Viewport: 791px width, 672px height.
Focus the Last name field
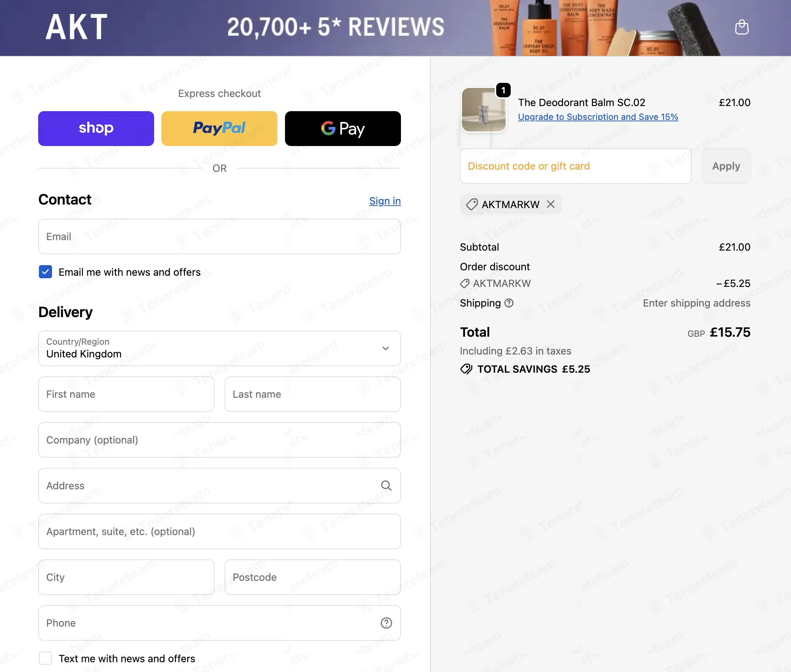313,394
